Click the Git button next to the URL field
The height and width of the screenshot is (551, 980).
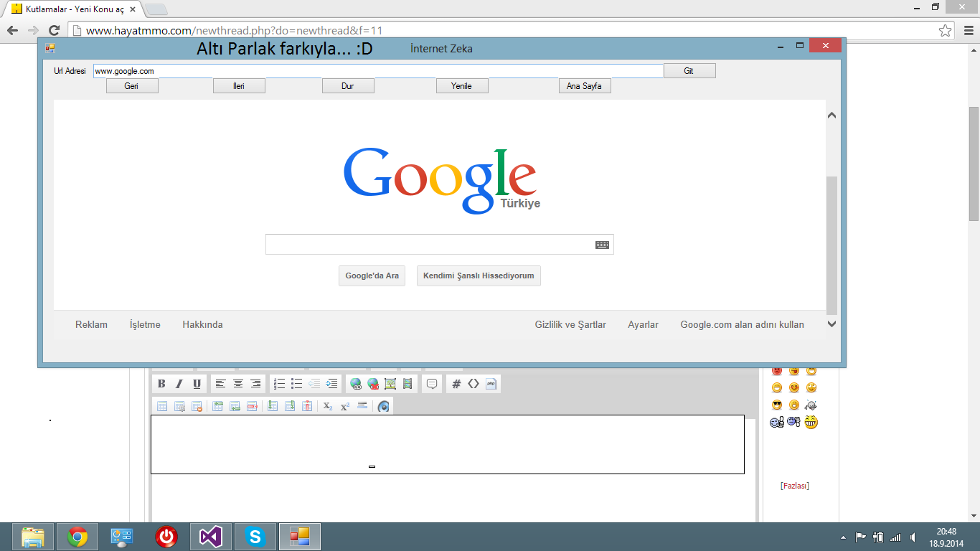[689, 71]
